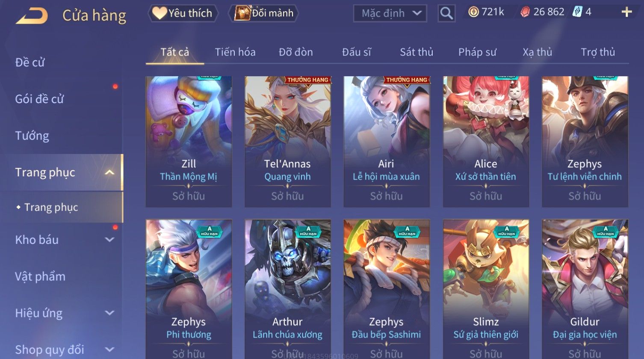Switch to the Pháp sư tab
The height and width of the screenshot is (359, 644).
tap(477, 52)
